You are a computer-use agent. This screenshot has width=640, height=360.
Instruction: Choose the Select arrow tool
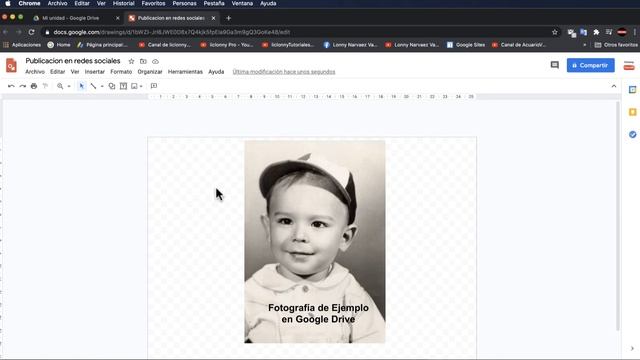pos(82,86)
